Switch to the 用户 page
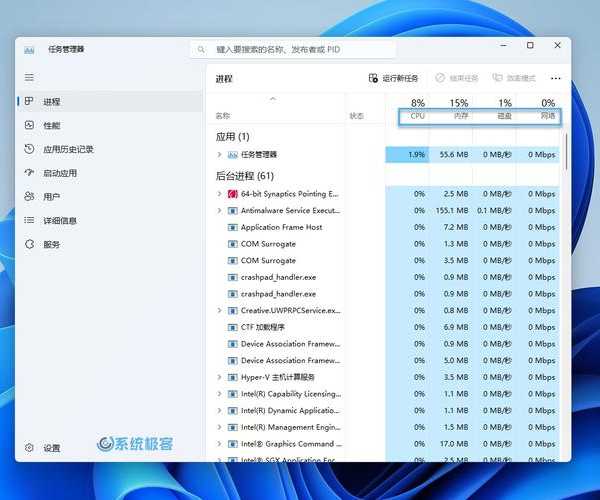600x500 pixels. [110, 197]
